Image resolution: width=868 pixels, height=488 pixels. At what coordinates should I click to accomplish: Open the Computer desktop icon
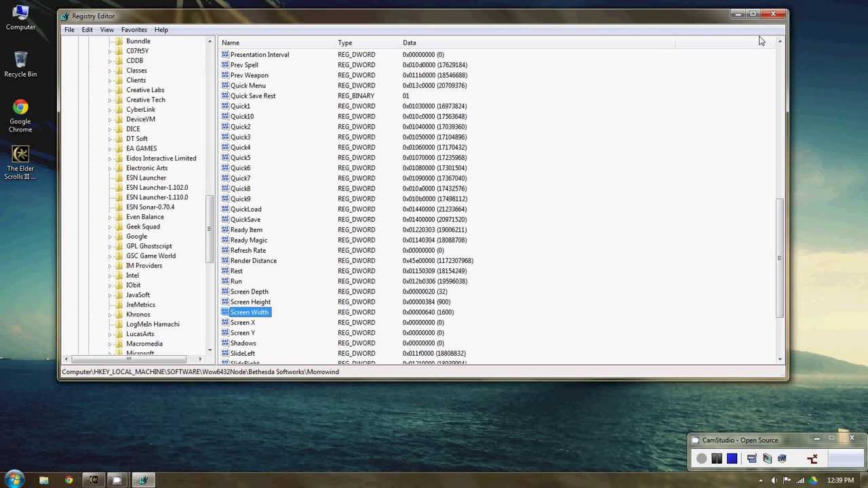click(x=20, y=18)
